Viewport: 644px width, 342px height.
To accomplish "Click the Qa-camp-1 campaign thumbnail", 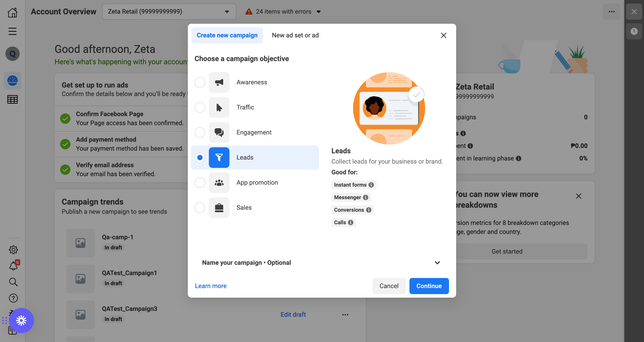I will [x=80, y=243].
